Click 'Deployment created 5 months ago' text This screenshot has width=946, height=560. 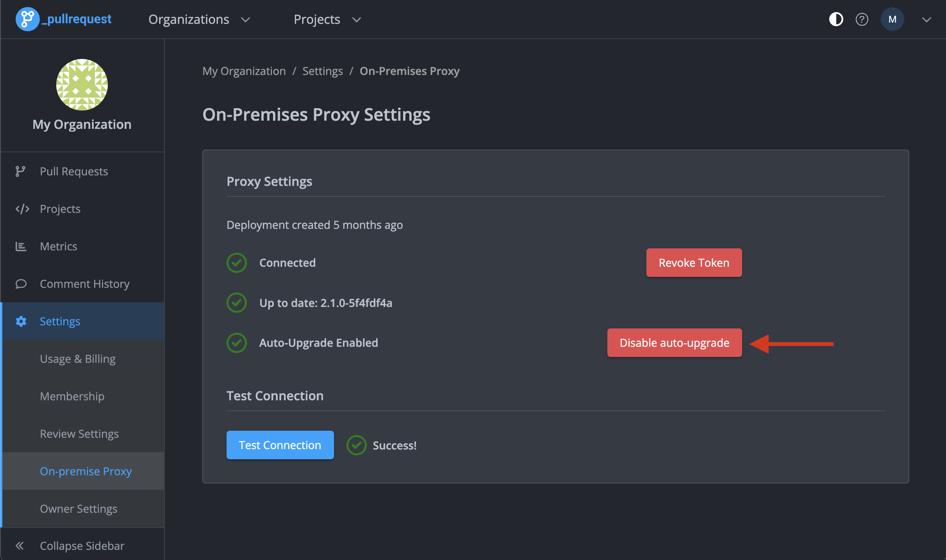point(314,225)
